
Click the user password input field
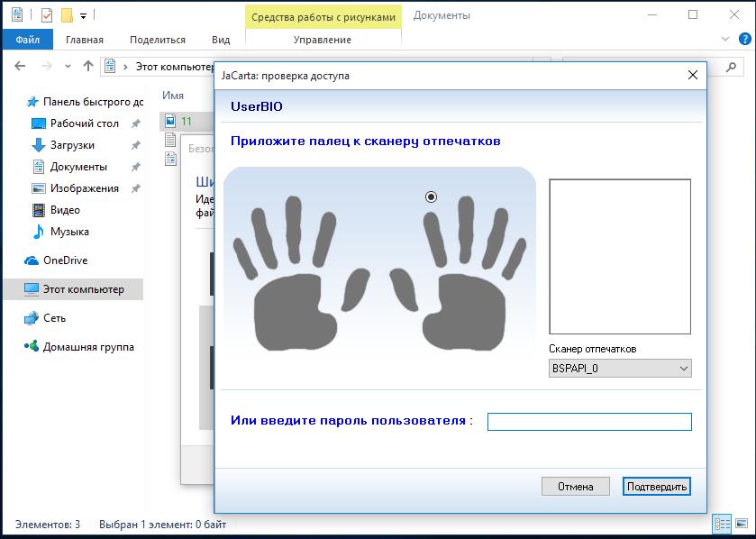point(589,421)
